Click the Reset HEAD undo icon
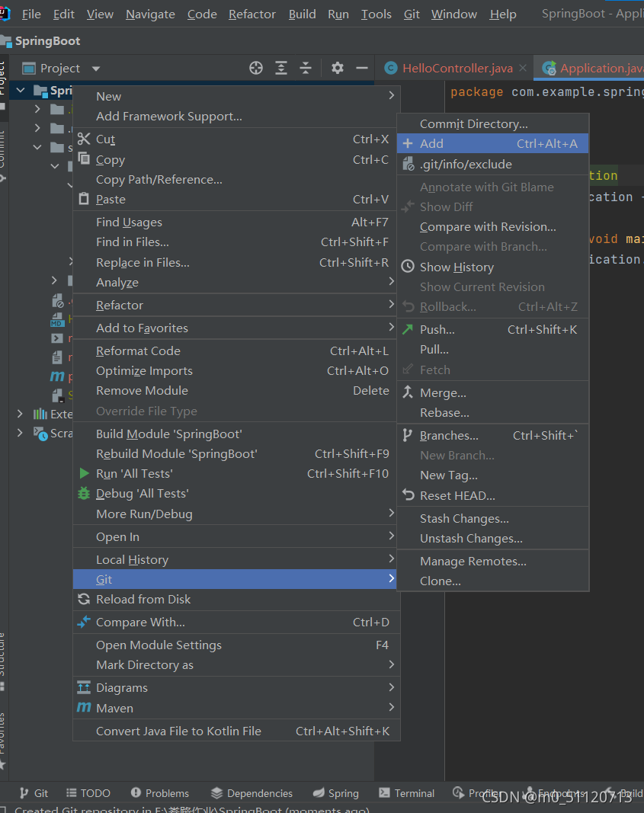Image resolution: width=644 pixels, height=813 pixels. tap(409, 495)
